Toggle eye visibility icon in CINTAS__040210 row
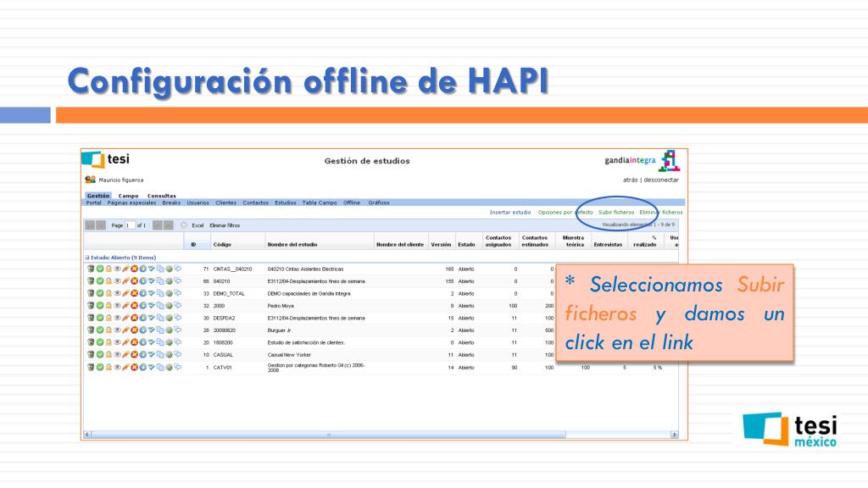Screen dimensions: 868x488 tap(117, 269)
